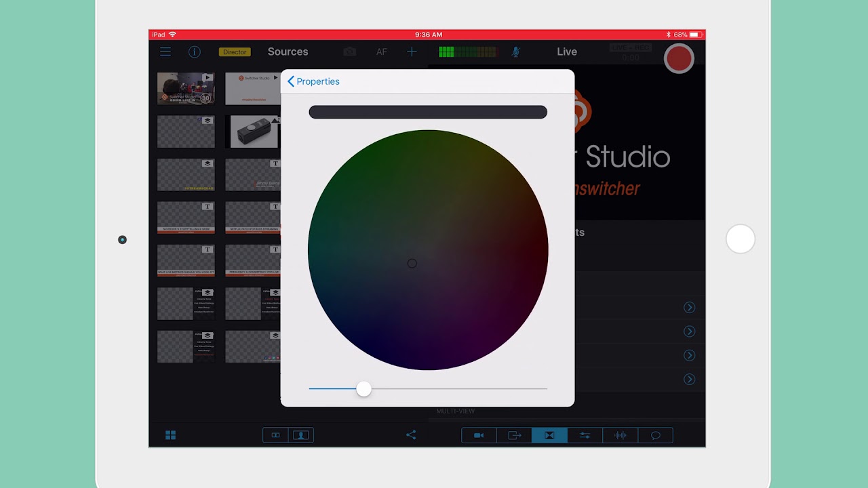Select the Facebook's Storytelling title thumbnail
The width and height of the screenshot is (868, 488).
click(186, 218)
